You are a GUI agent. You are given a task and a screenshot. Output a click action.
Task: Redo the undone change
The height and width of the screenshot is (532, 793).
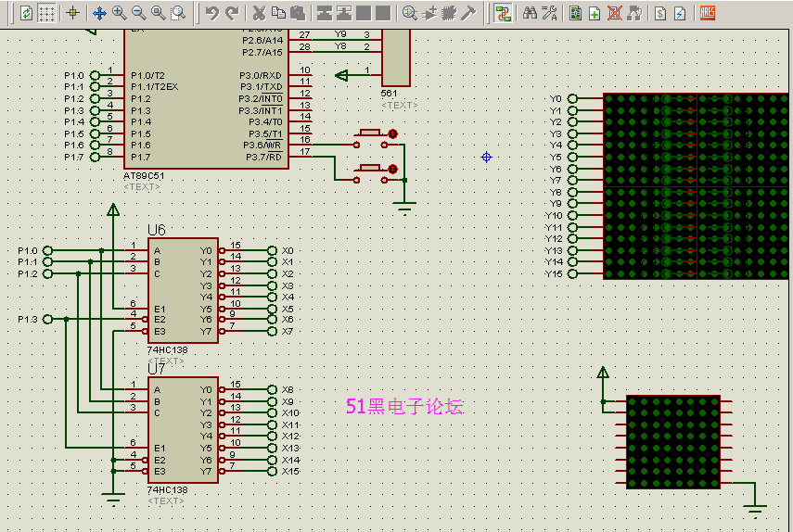(x=232, y=13)
